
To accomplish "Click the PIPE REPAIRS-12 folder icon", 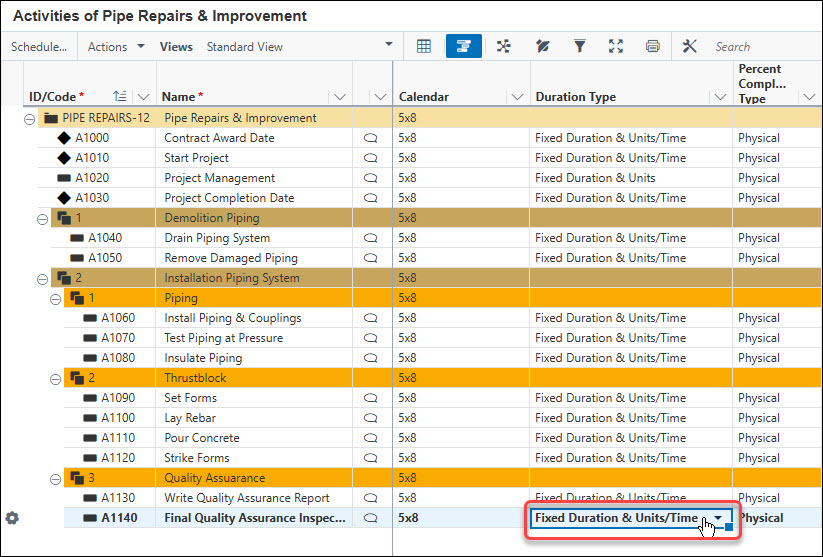I will (x=51, y=118).
